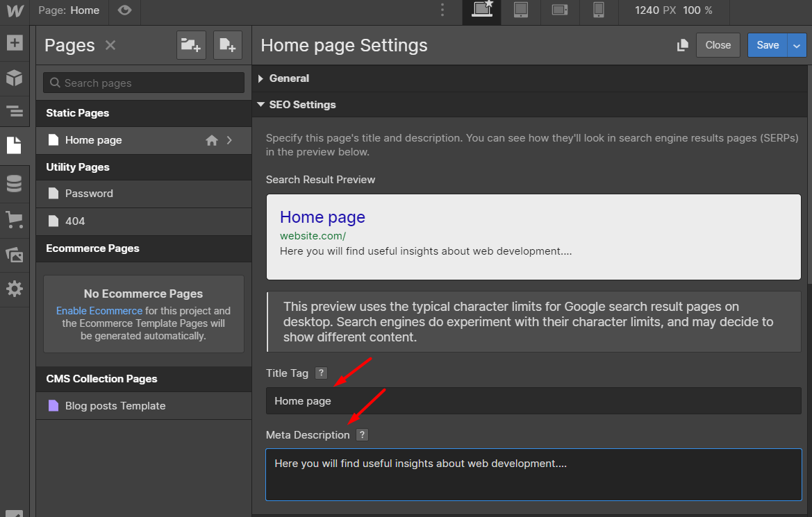
Task: Click the Enable Ecommerce link
Action: [99, 310]
